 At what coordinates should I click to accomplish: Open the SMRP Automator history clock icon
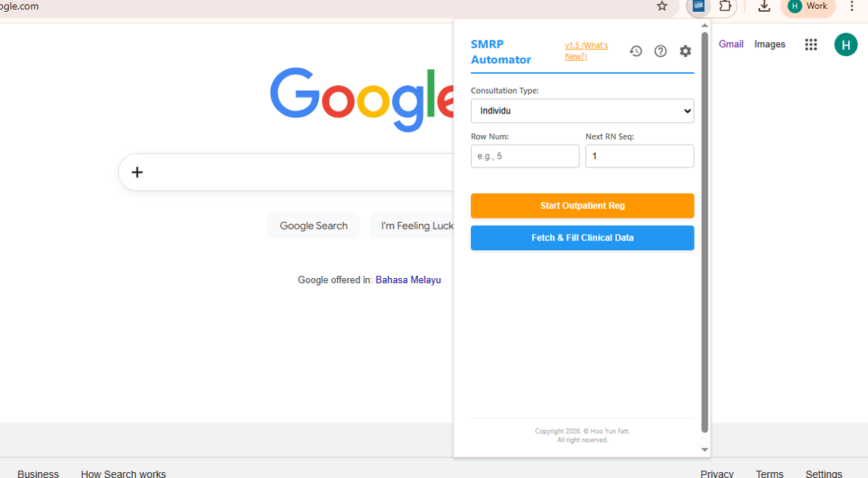pos(635,51)
